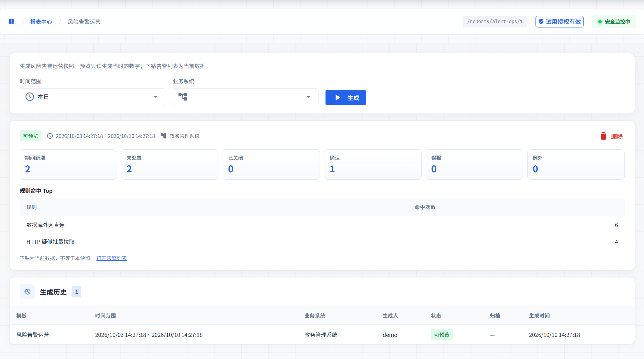Click the 删除 link

[617, 136]
